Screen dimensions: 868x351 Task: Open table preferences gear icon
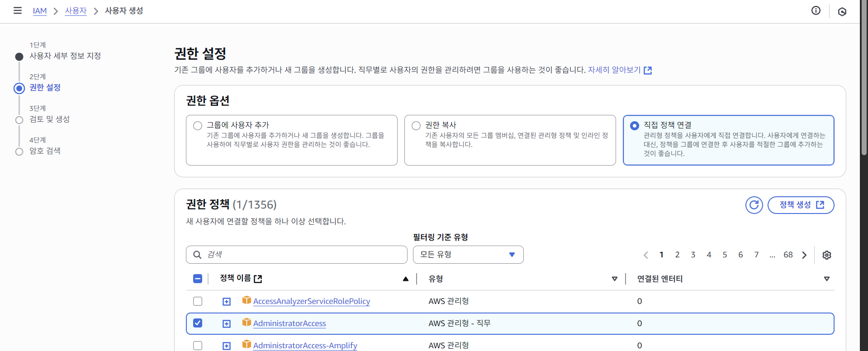(827, 255)
